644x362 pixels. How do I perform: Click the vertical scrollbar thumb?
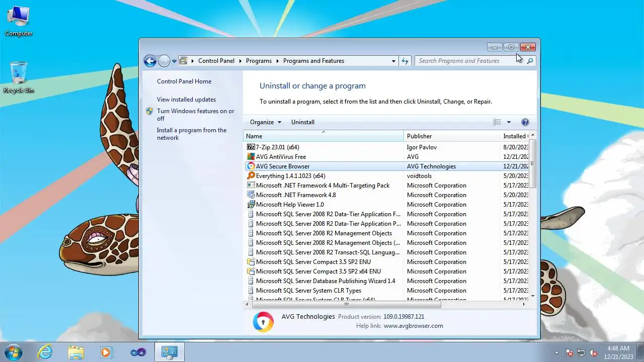click(x=533, y=164)
